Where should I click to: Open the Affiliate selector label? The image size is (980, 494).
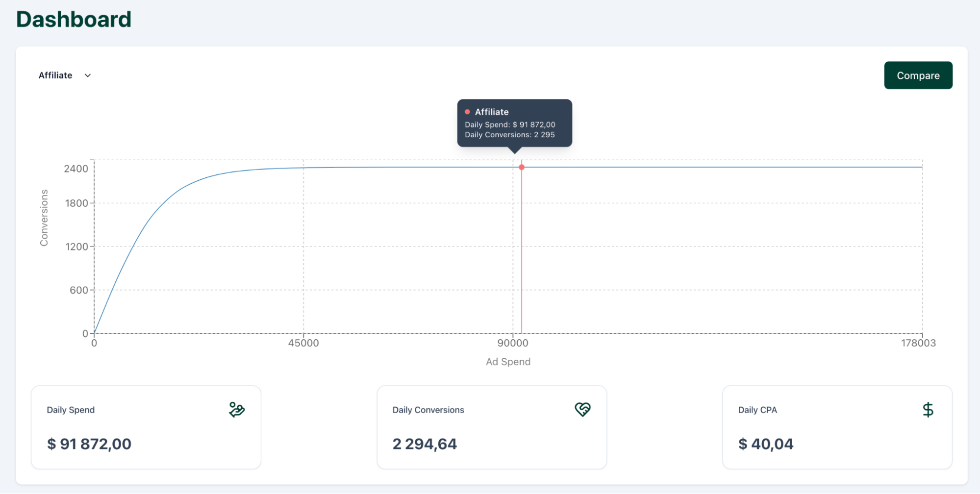point(55,75)
